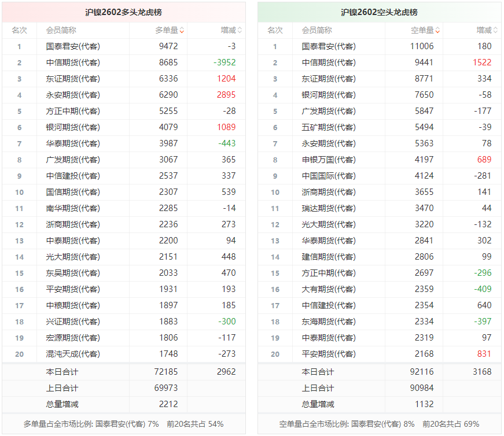Click short volume value 11006
504x436 pixels.
pos(422,46)
